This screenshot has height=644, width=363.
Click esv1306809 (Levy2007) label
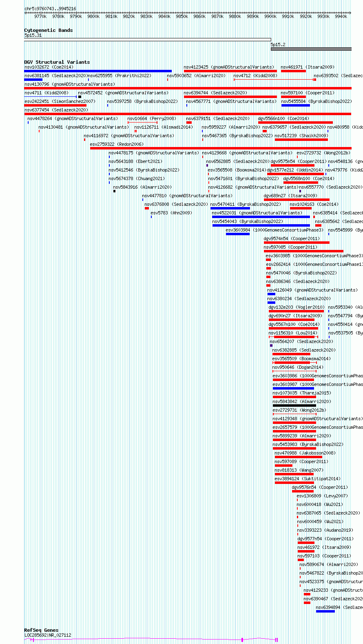click(x=322, y=496)
